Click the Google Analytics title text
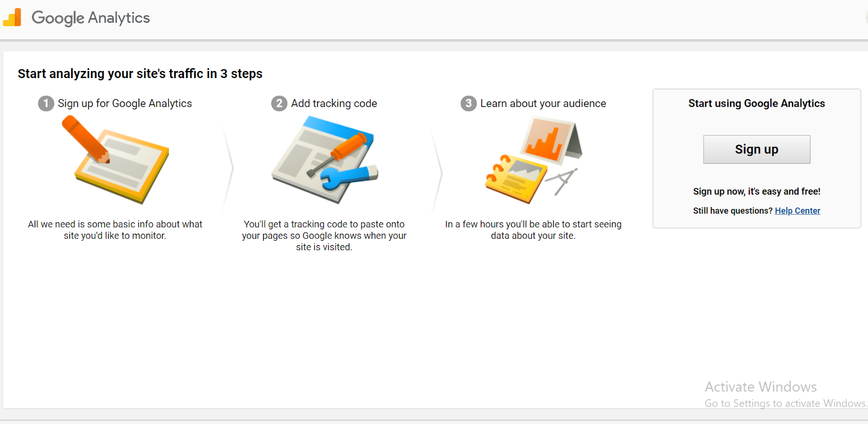The height and width of the screenshot is (424, 868). (91, 18)
